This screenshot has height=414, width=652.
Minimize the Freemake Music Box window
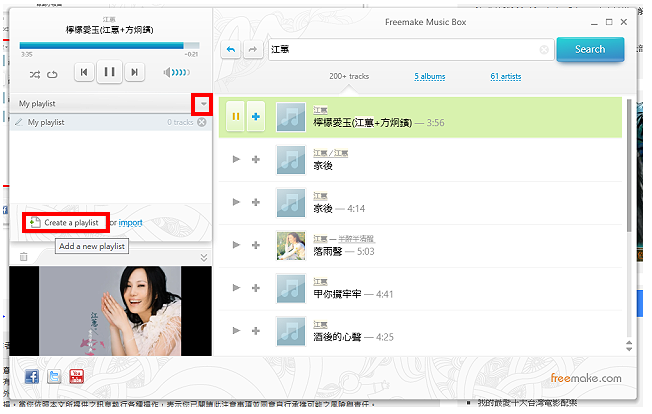(x=594, y=22)
